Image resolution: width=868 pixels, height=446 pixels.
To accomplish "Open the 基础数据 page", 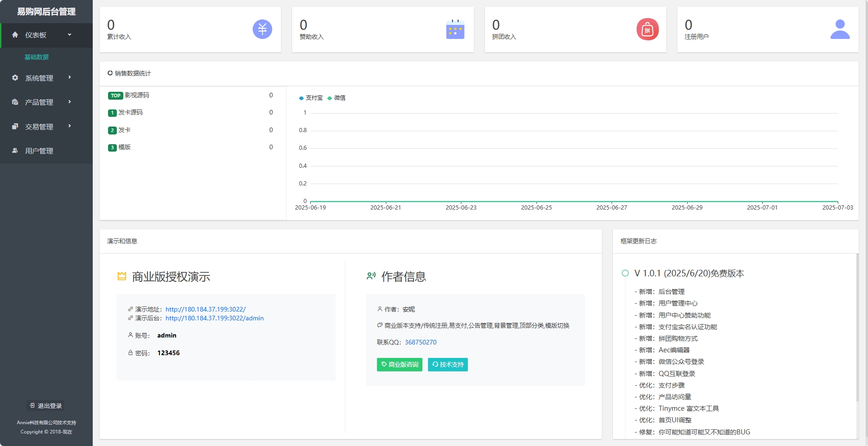I will (36, 57).
